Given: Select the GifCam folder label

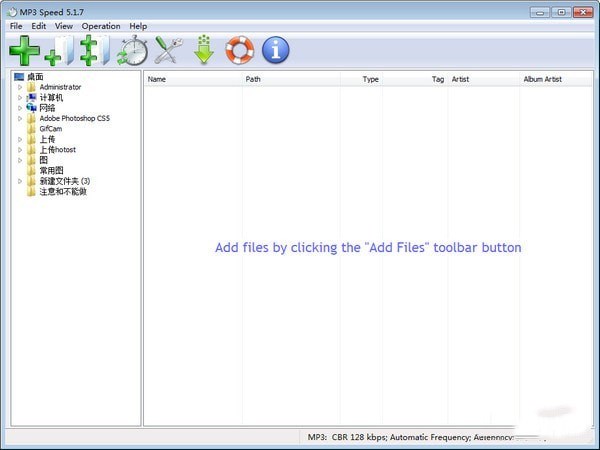Looking at the screenshot, I should pos(51,129).
